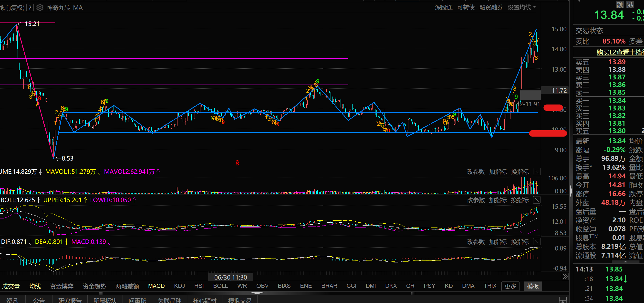Click 购买L2查看十档 link

coord(620,52)
